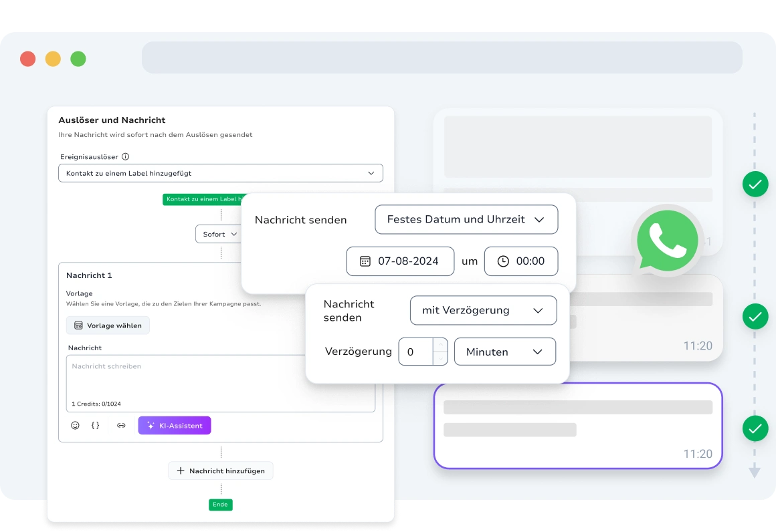
Task: Click the bottom green checkmark status icon
Action: 755,428
